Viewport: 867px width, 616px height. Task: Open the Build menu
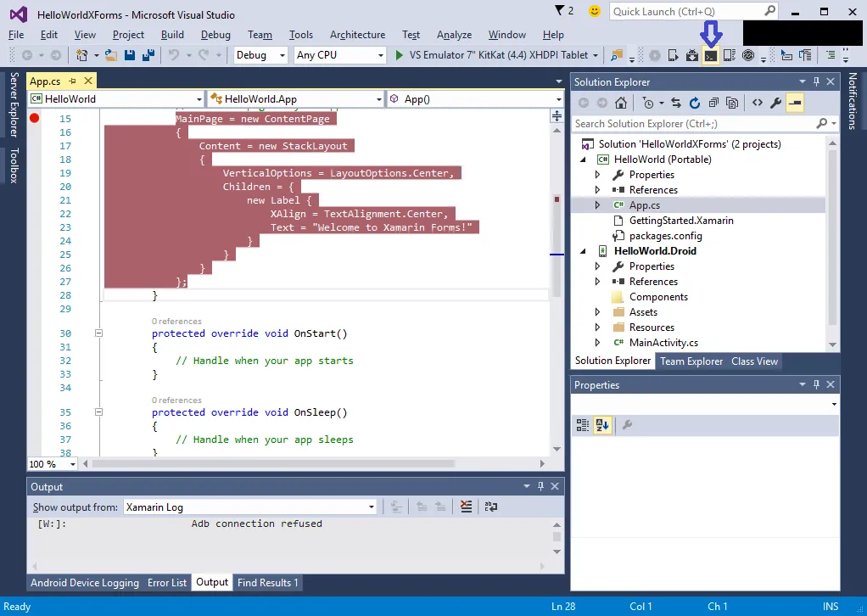tap(172, 35)
